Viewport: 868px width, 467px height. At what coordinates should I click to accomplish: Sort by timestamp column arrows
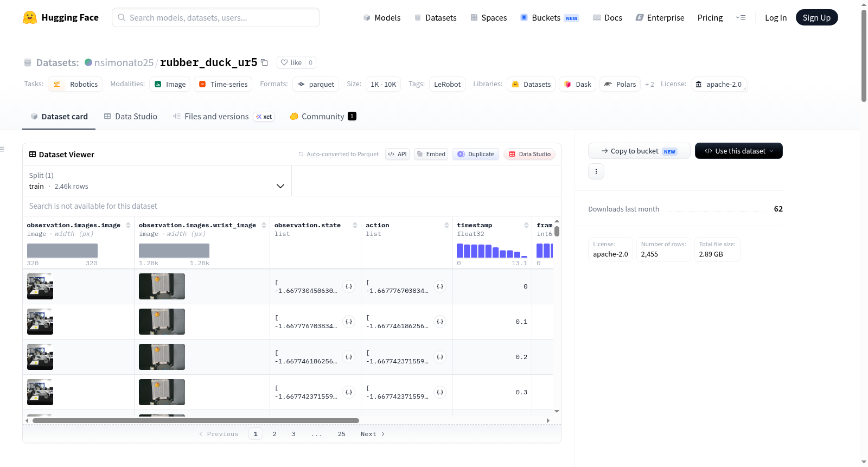tap(526, 225)
